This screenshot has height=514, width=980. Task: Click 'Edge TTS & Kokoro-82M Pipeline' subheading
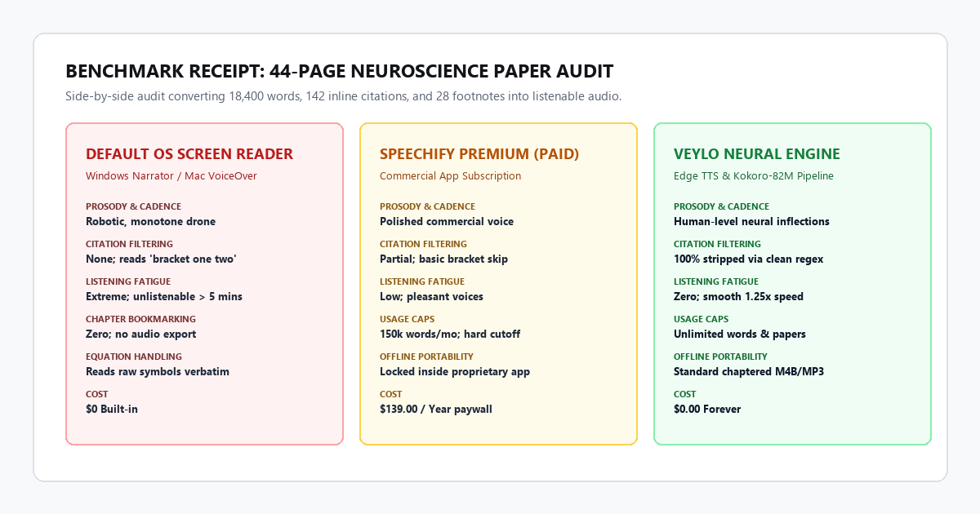(754, 175)
